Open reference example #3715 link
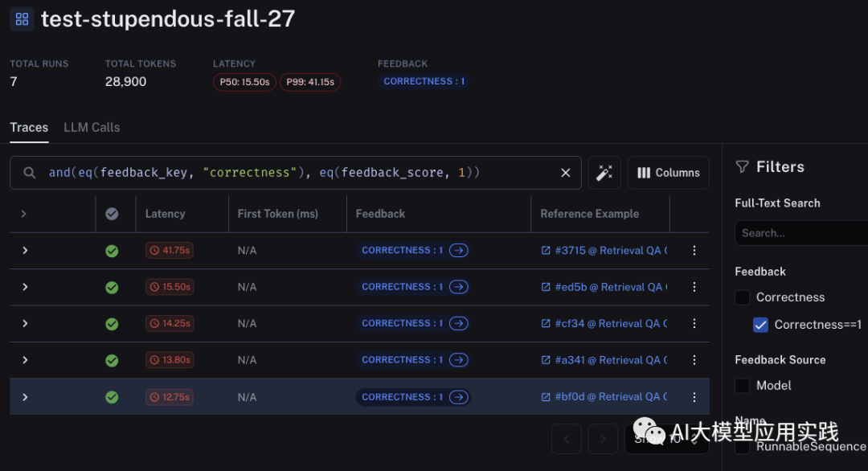The image size is (868, 471). pyautogui.click(x=604, y=250)
